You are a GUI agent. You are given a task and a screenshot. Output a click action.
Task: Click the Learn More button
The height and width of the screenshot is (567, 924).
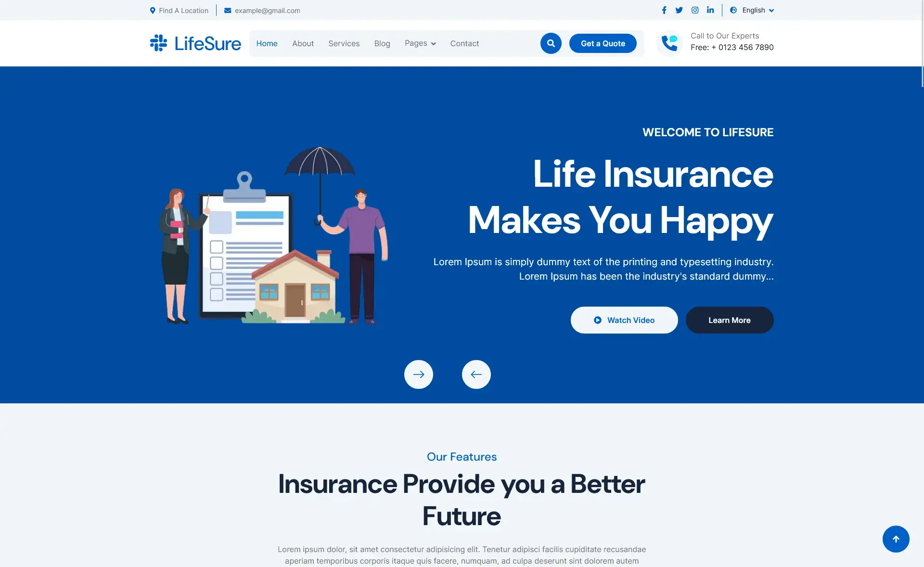(729, 320)
